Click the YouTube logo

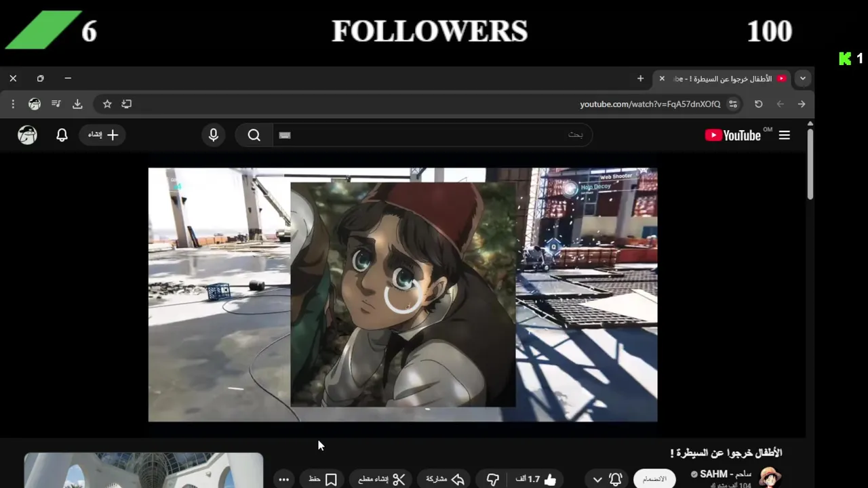(x=733, y=135)
